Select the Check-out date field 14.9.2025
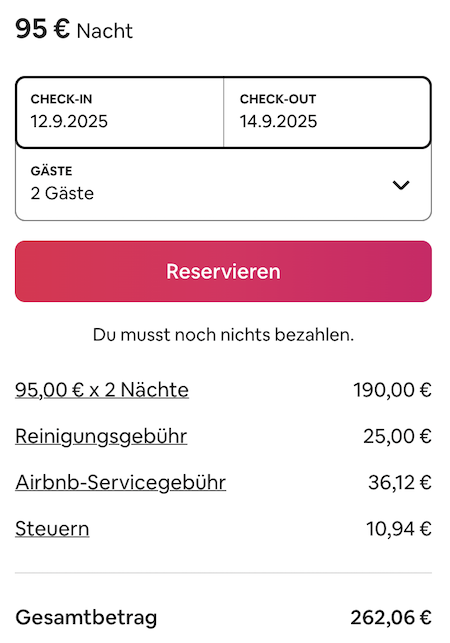The image size is (450, 643). pos(327,112)
